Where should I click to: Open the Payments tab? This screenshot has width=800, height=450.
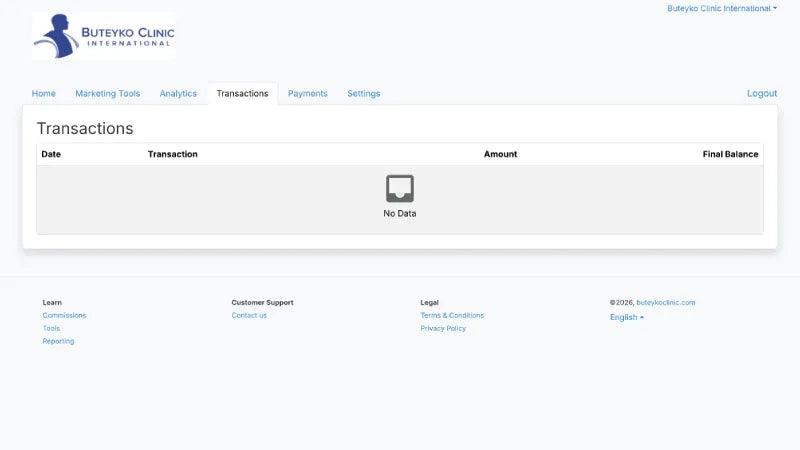(308, 93)
